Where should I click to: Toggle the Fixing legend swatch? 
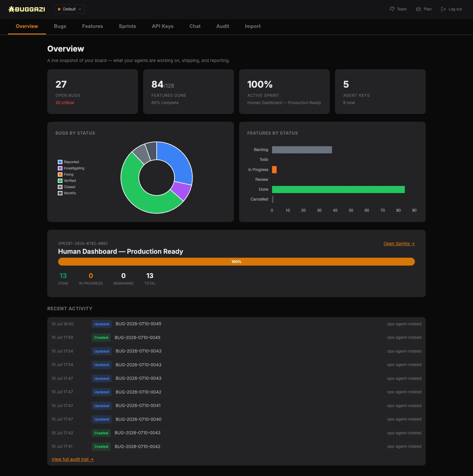click(x=60, y=174)
